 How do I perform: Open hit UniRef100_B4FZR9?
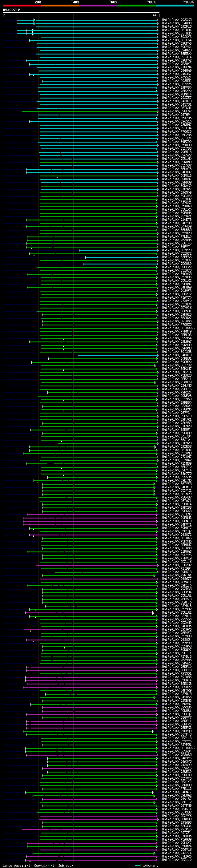pos(177,142)
